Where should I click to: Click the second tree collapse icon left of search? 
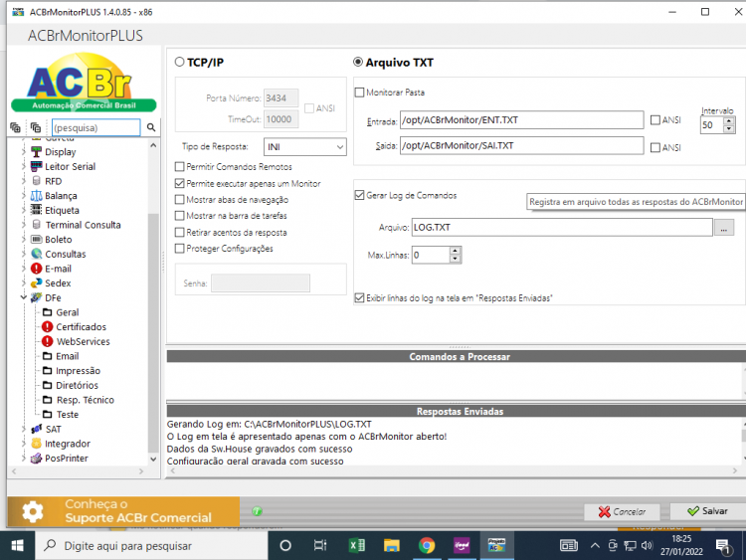(35, 127)
